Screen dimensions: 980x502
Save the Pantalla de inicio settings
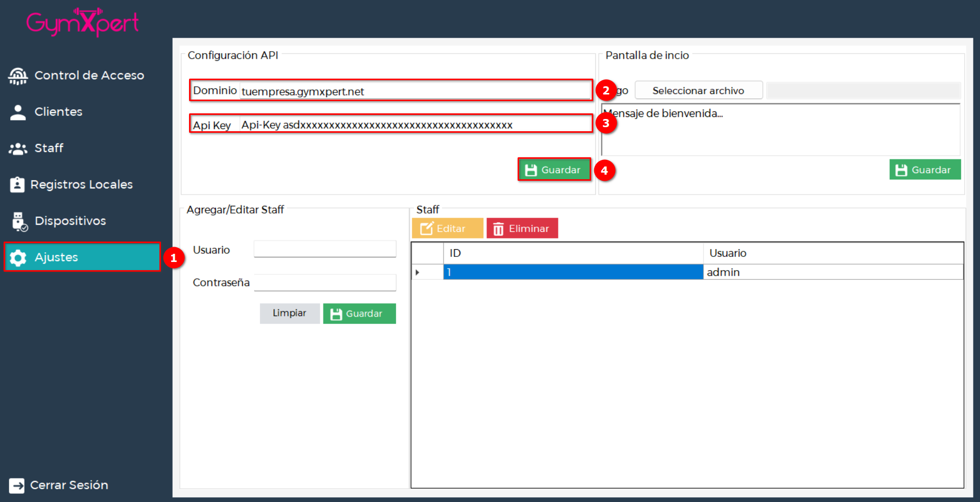(x=924, y=170)
